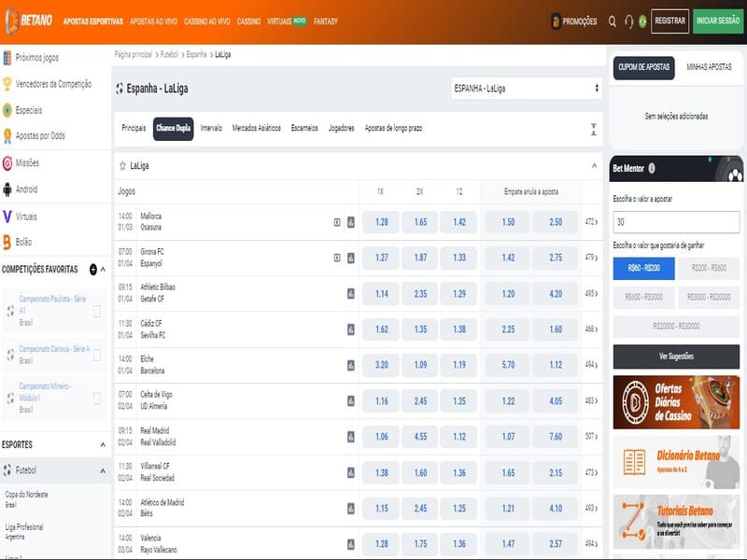The image size is (747, 560).
Task: Toggle Campeonato Mineiro Módulo I checkbox
Action: (97, 399)
